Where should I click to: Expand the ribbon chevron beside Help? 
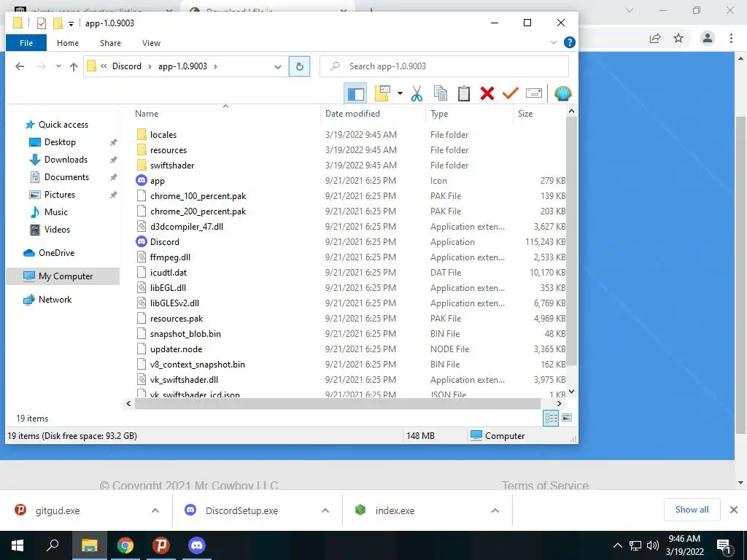click(x=553, y=42)
